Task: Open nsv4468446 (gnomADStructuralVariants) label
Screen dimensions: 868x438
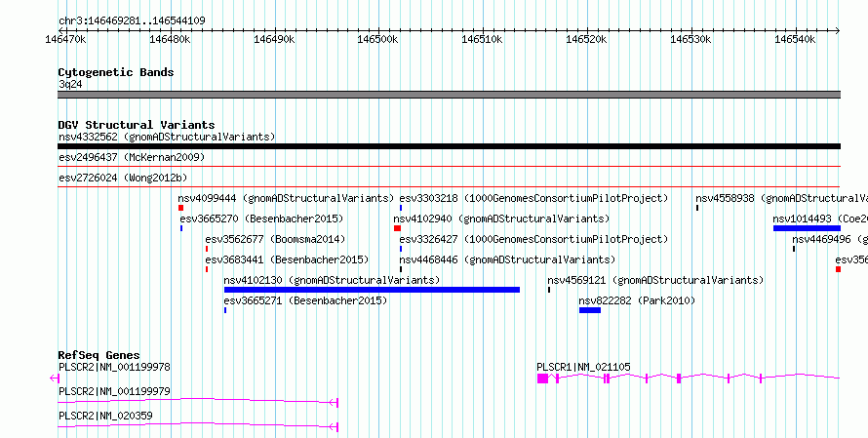Action: pyautogui.click(x=507, y=259)
